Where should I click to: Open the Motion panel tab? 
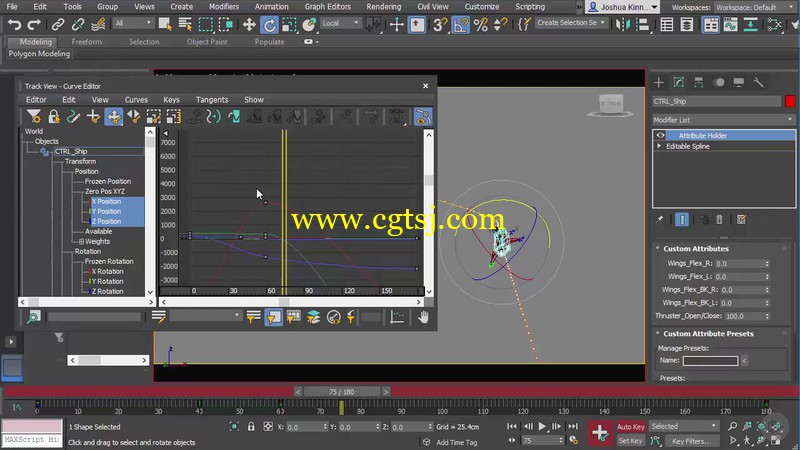pos(719,83)
